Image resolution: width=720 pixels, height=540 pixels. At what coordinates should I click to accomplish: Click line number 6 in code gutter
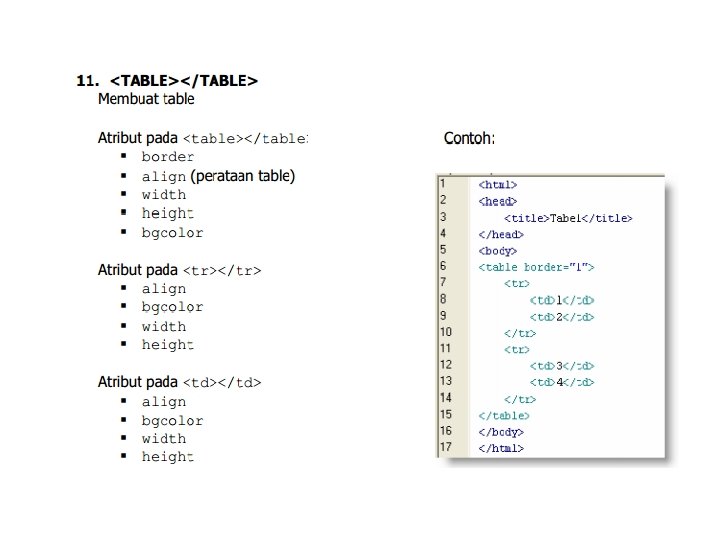[443, 266]
